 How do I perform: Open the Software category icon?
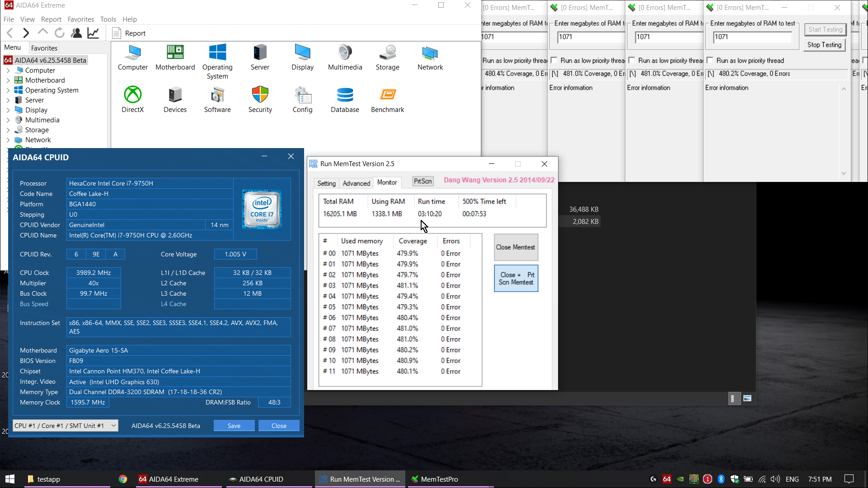coord(217,100)
